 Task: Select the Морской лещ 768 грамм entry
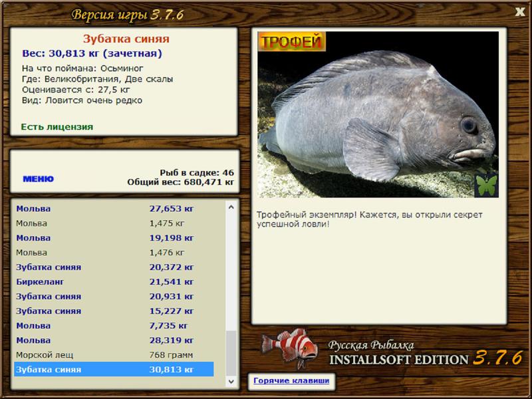114,355
